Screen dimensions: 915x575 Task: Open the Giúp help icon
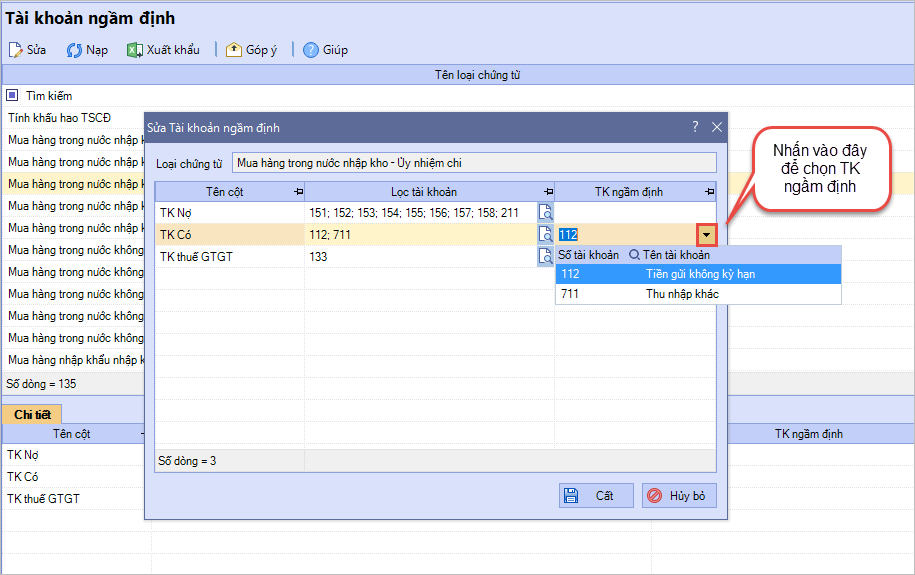311,50
